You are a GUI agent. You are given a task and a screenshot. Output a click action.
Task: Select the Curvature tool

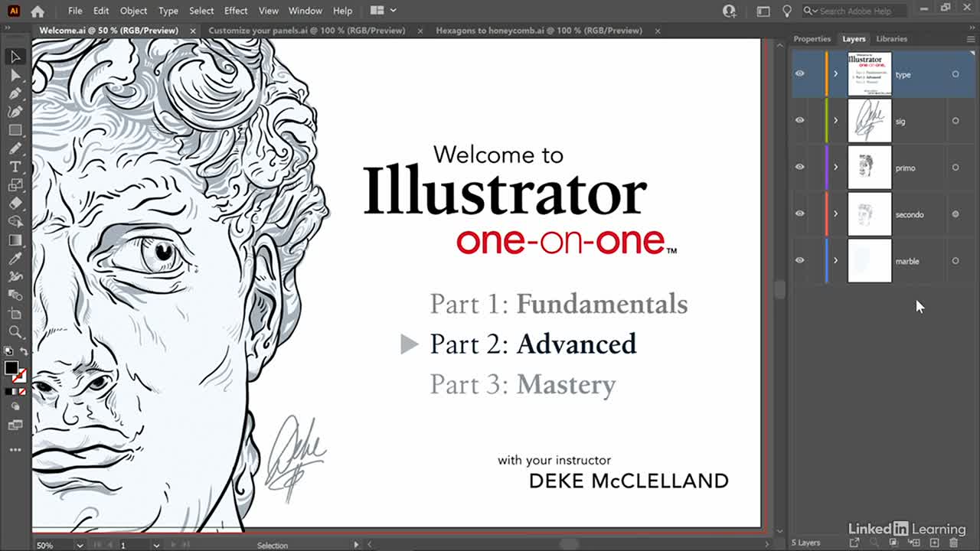click(x=15, y=112)
